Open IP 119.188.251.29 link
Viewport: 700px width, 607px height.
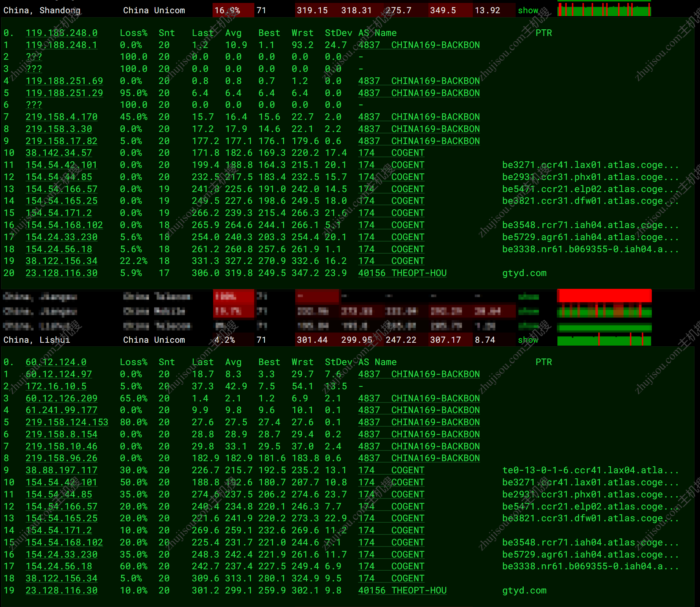pos(64,93)
